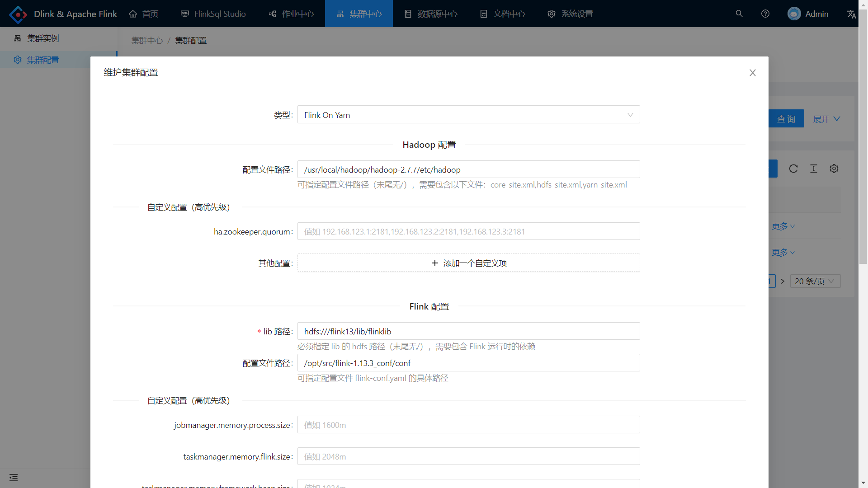Click the table density icon
This screenshot has width=868, height=488.
click(x=814, y=169)
